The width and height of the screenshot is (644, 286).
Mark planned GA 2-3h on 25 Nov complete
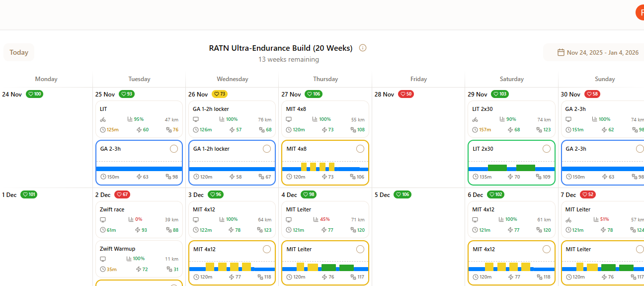174,149
